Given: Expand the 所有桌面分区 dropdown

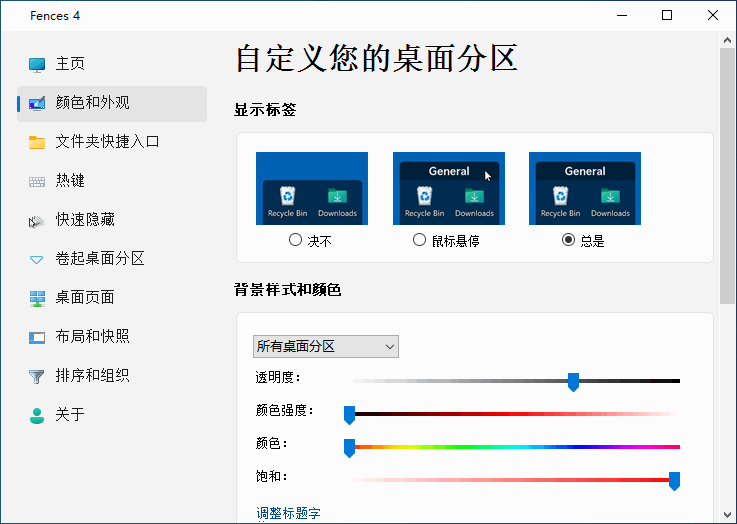Looking at the screenshot, I should coord(326,346).
